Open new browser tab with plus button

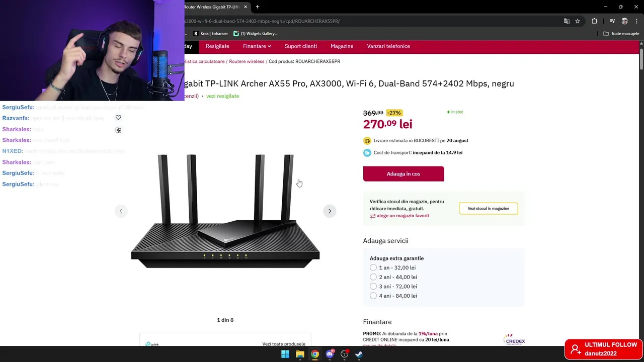258,7
